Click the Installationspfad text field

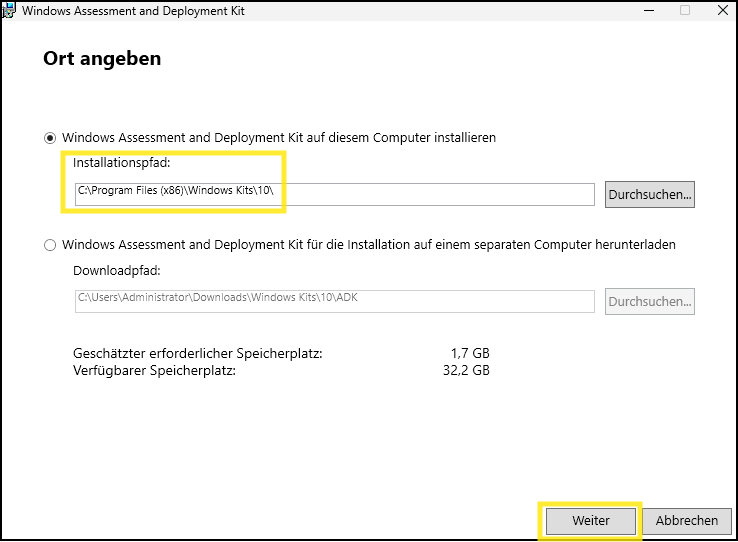pos(335,194)
